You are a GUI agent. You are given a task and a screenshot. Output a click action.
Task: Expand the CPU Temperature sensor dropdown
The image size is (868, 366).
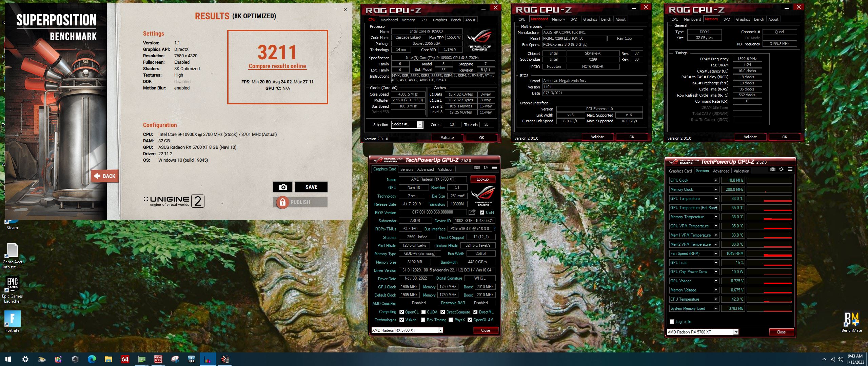click(716, 299)
